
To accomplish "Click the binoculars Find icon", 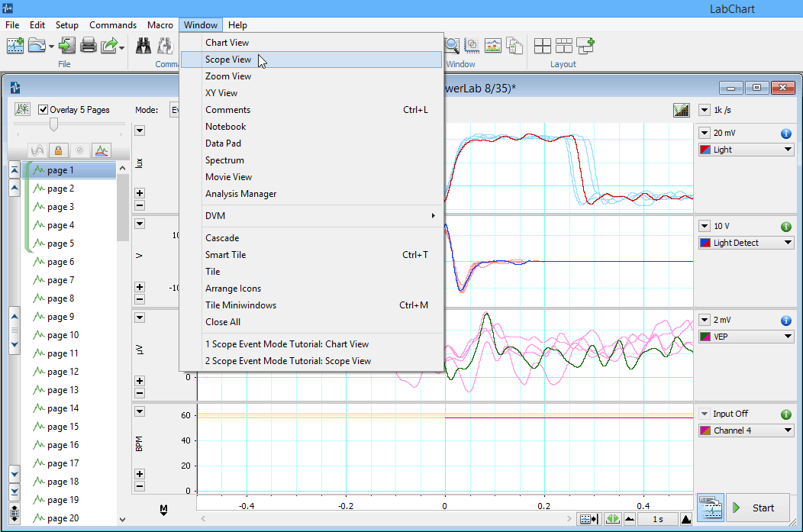I will coord(143,46).
